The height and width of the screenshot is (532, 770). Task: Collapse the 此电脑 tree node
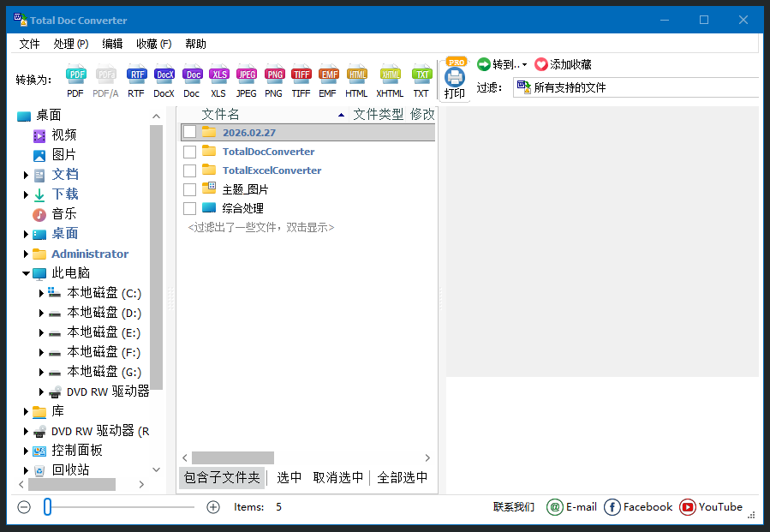point(27,273)
